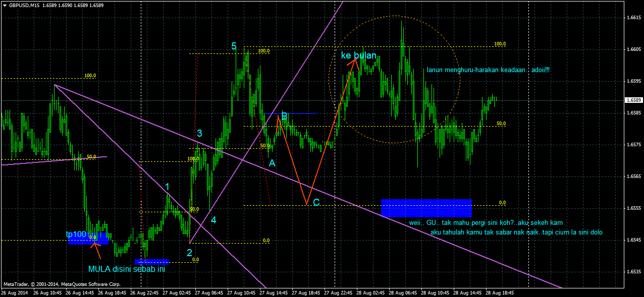Select wave label 4
This screenshot has width=644, height=297.
click(213, 220)
